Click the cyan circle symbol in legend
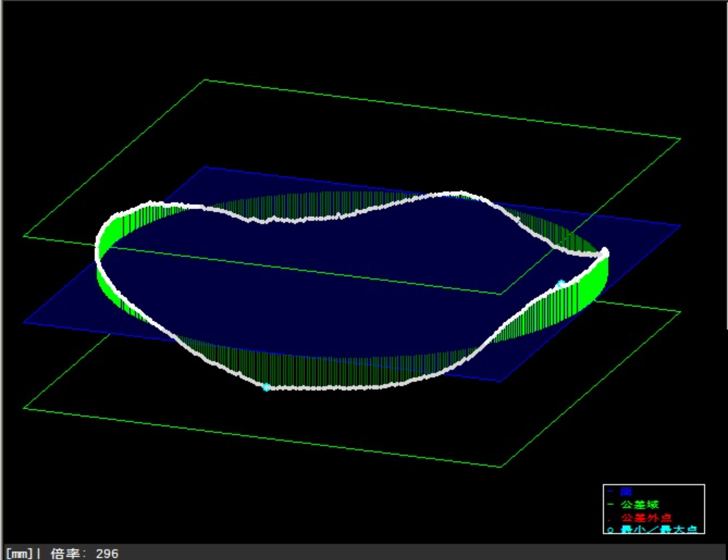Viewport: 728px width, 560px height. tap(610, 530)
